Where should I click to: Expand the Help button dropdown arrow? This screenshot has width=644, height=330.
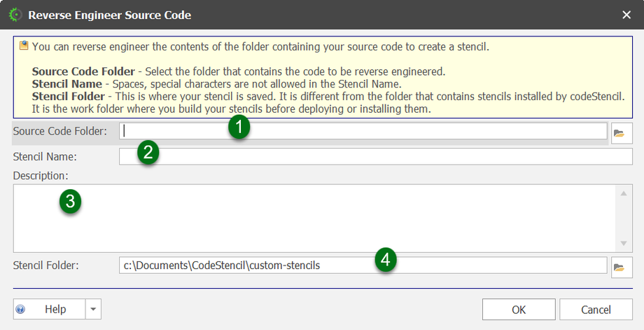pos(94,309)
